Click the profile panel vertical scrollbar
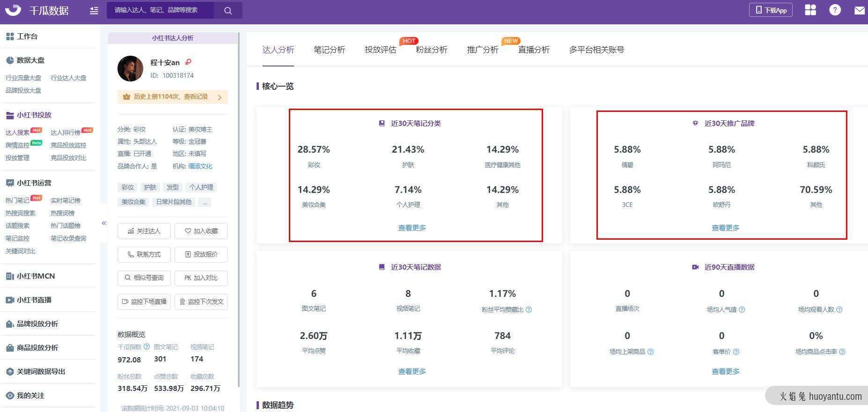868x412 pixels. click(239, 210)
